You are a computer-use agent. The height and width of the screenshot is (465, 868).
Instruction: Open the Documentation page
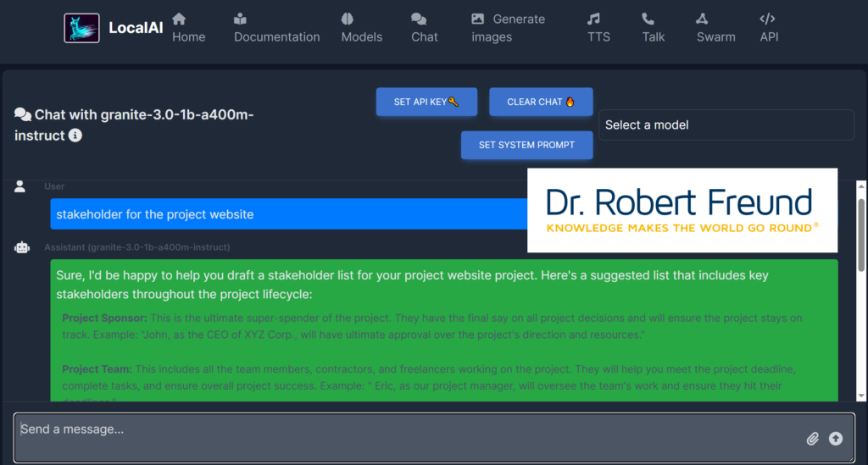[x=277, y=28]
